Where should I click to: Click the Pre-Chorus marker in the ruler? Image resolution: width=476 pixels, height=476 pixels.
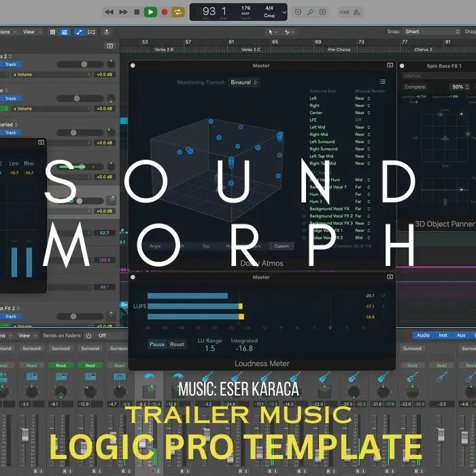(339, 50)
